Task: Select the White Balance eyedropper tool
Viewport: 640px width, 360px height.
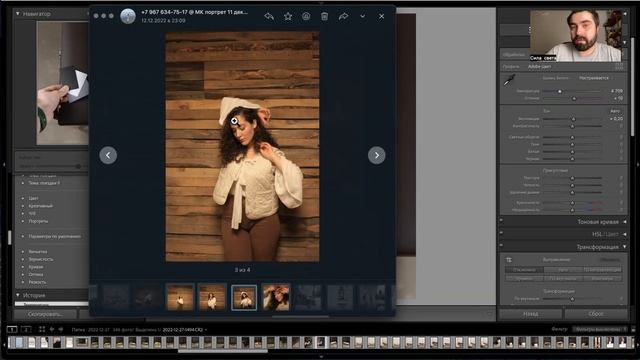Action: 509,80
